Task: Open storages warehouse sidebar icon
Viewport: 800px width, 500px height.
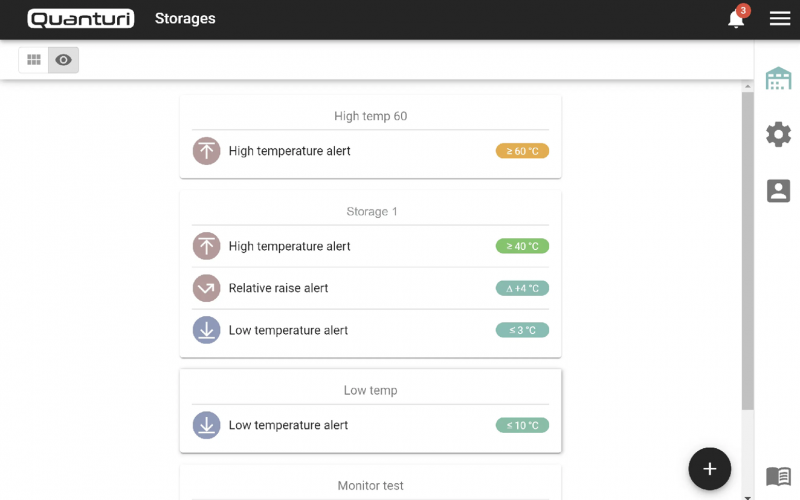Action: [778, 79]
